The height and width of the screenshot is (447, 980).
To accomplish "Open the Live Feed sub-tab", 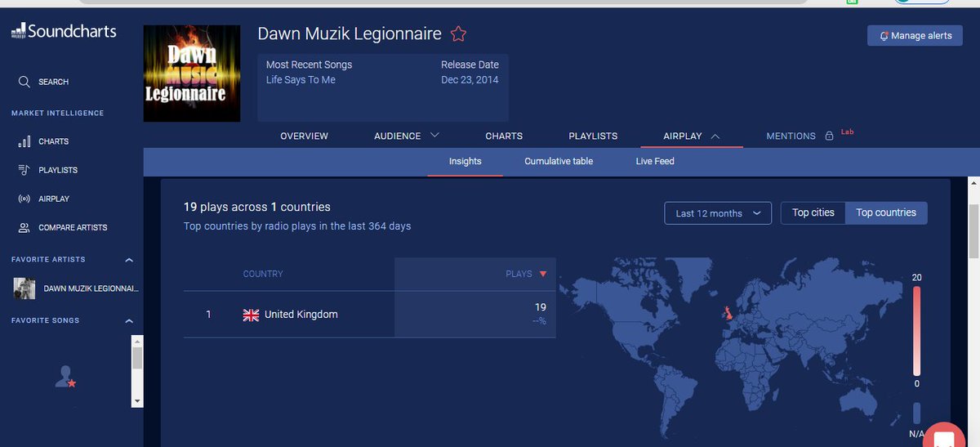I will (x=655, y=161).
